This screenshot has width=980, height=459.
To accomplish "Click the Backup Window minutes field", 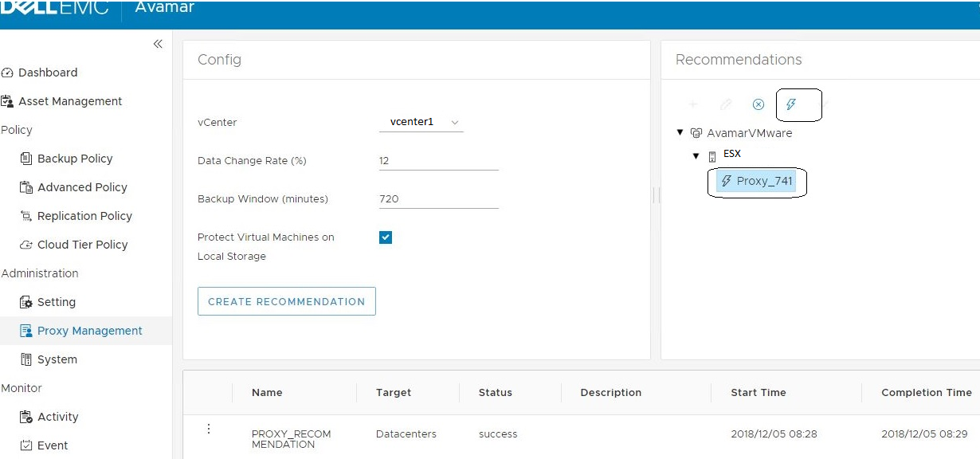I will tap(438, 199).
